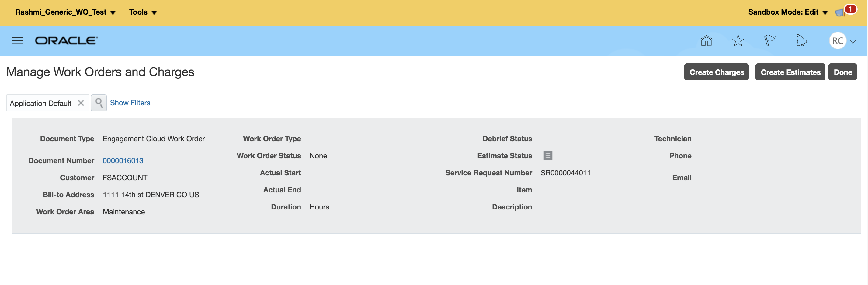
Task: Click the Manage Work Orders and Charges heading
Action: (100, 72)
